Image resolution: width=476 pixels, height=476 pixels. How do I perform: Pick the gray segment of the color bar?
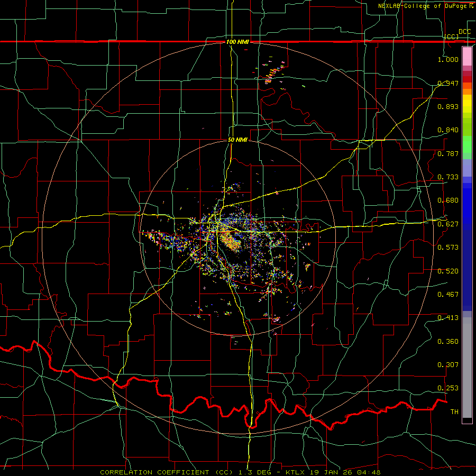point(467,368)
